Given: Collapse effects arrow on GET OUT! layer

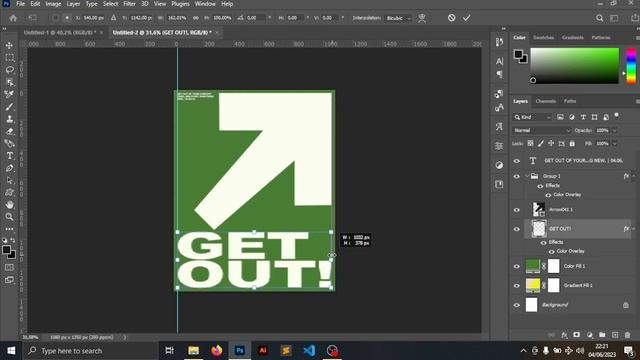Looking at the screenshot, I should click(633, 229).
